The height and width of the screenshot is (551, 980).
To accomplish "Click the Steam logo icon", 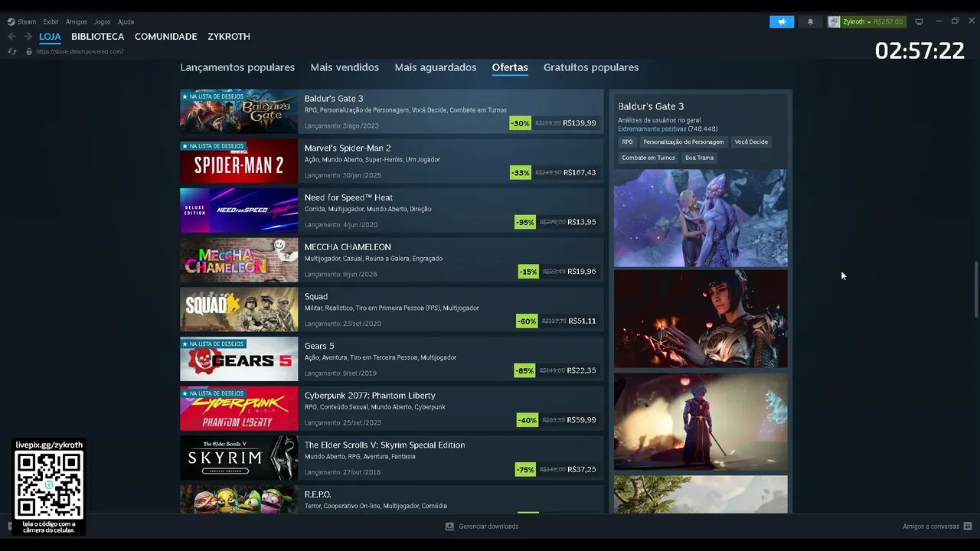I will point(11,21).
